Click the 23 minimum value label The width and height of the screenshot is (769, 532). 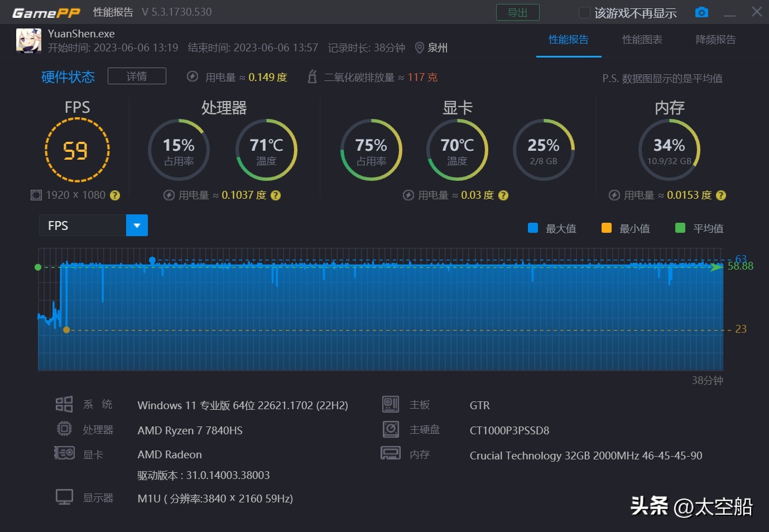pyautogui.click(x=741, y=329)
